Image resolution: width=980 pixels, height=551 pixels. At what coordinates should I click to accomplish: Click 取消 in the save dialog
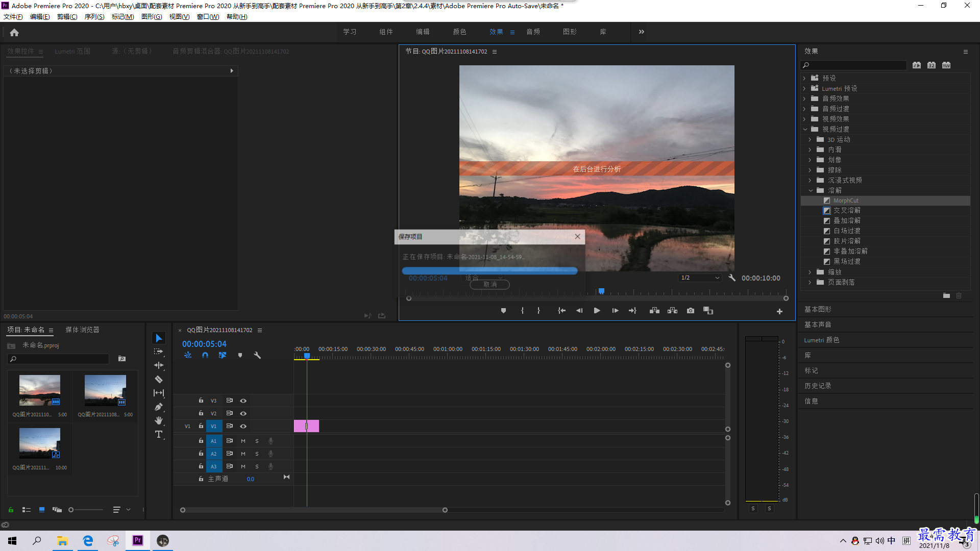click(489, 284)
